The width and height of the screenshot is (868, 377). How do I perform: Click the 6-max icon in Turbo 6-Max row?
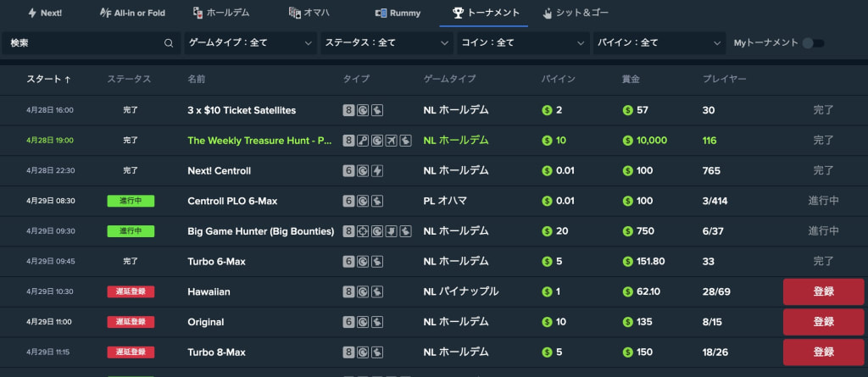point(348,261)
